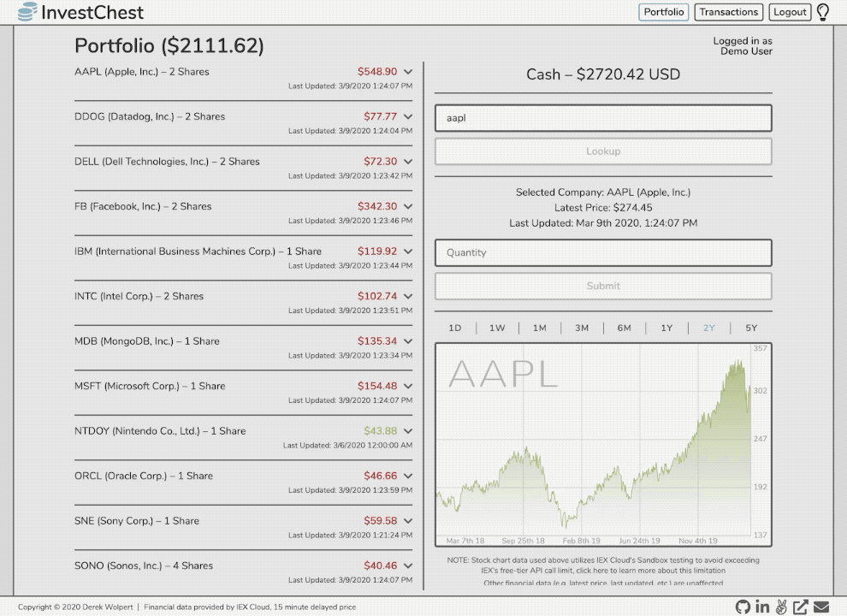The height and width of the screenshot is (616, 847).
Task: Expand the AAPL holding row chevron
Action: point(408,72)
